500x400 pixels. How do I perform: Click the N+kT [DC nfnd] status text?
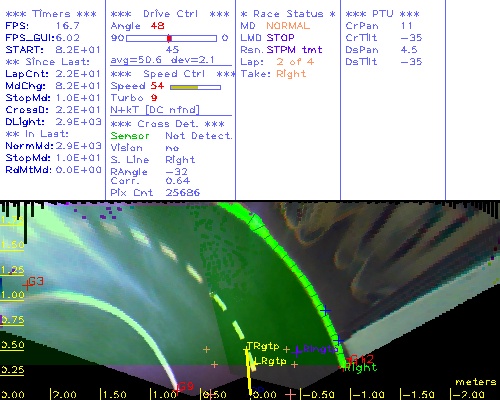click(155, 110)
